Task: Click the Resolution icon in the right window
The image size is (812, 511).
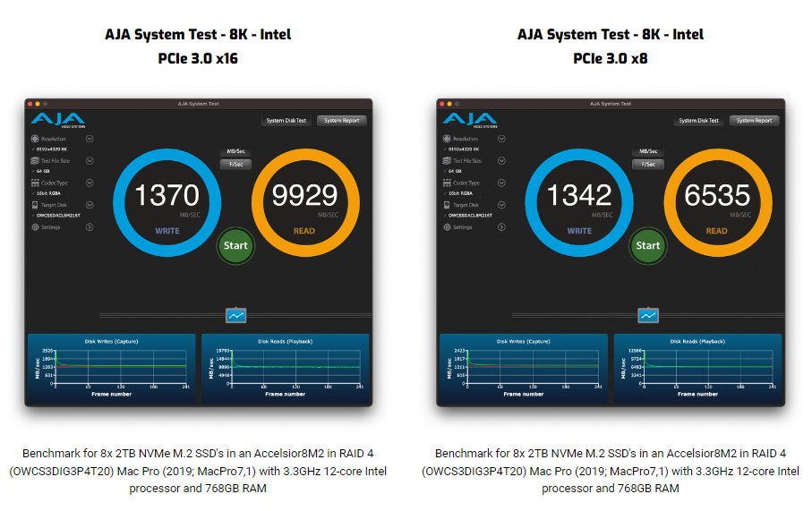Action: [447, 139]
